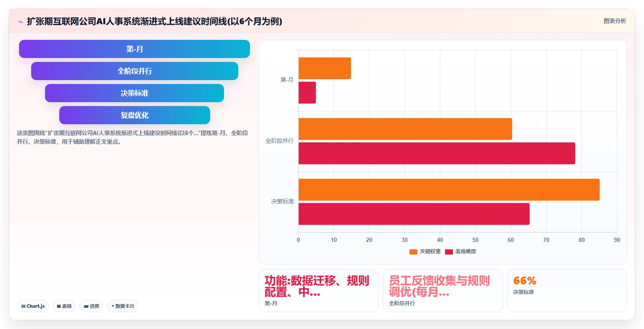Click the x-axis tick label 0
644x329 pixels.
click(298, 240)
